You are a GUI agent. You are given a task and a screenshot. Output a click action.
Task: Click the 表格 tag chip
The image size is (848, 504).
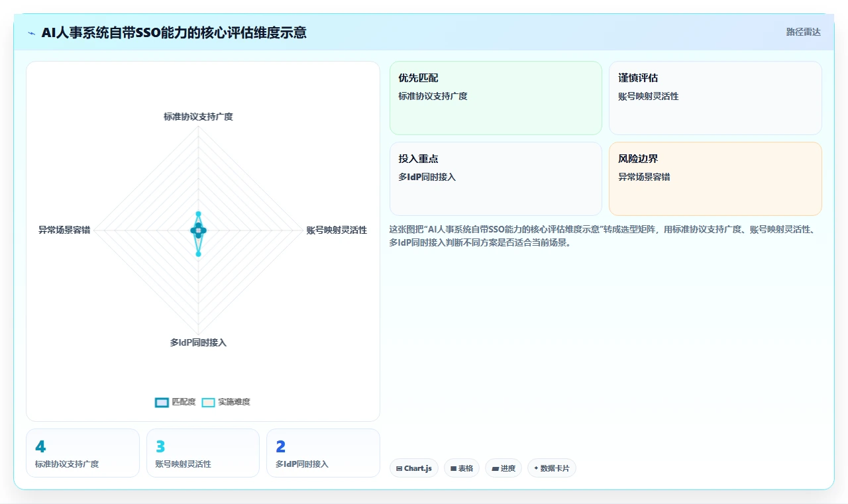click(462, 468)
